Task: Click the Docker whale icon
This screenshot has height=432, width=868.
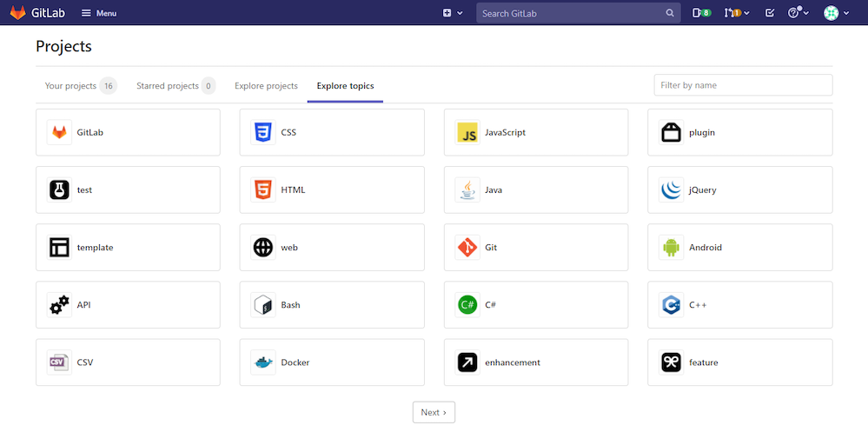Action: click(263, 362)
